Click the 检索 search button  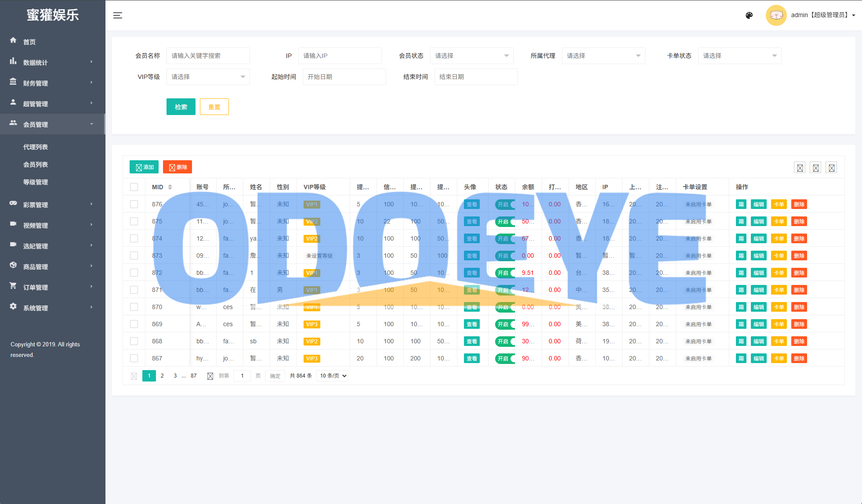tap(181, 107)
